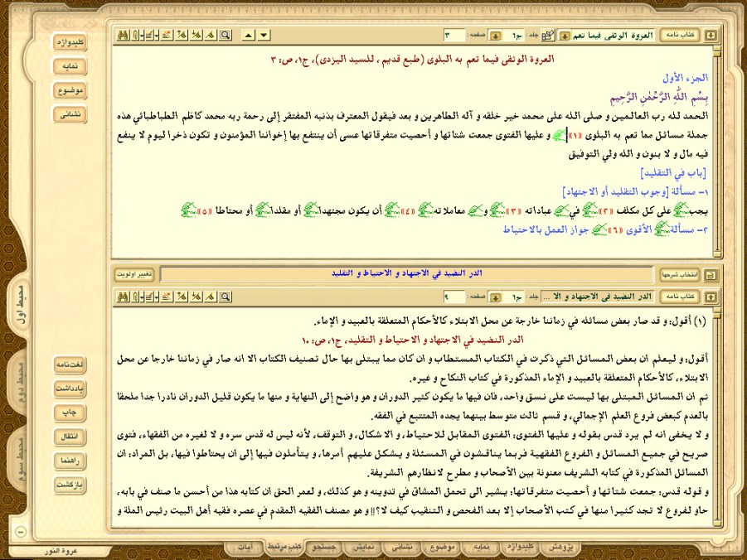This screenshot has height=560, width=747.
Task: Click the up arrow in top panel toolbar
Action: tap(248, 36)
